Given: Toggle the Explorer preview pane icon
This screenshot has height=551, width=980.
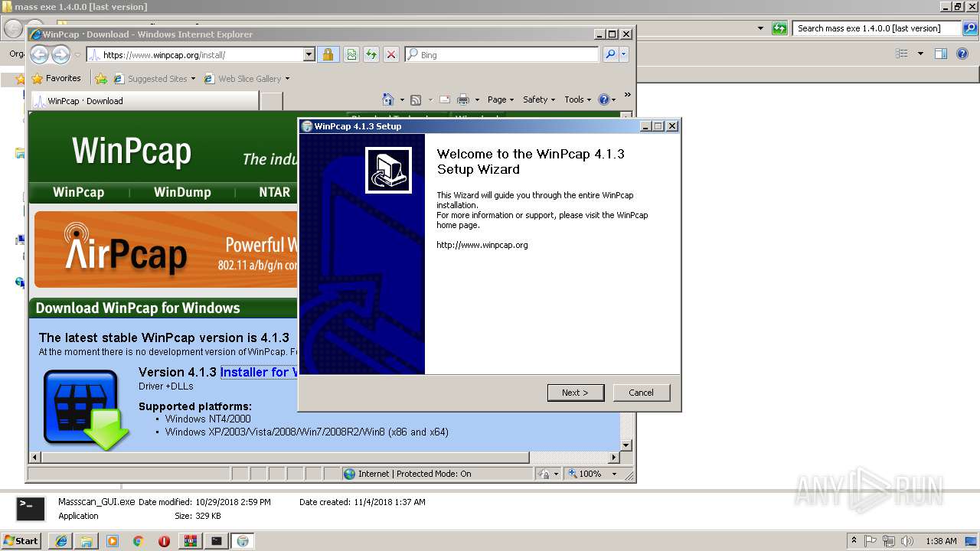Looking at the screenshot, I should click(x=941, y=54).
